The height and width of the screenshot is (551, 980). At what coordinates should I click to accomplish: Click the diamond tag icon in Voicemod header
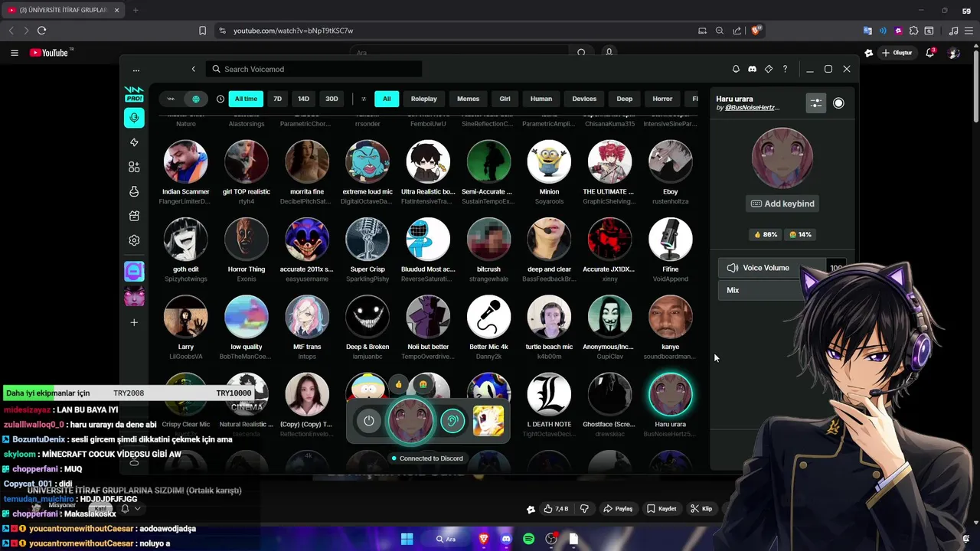[x=769, y=69]
